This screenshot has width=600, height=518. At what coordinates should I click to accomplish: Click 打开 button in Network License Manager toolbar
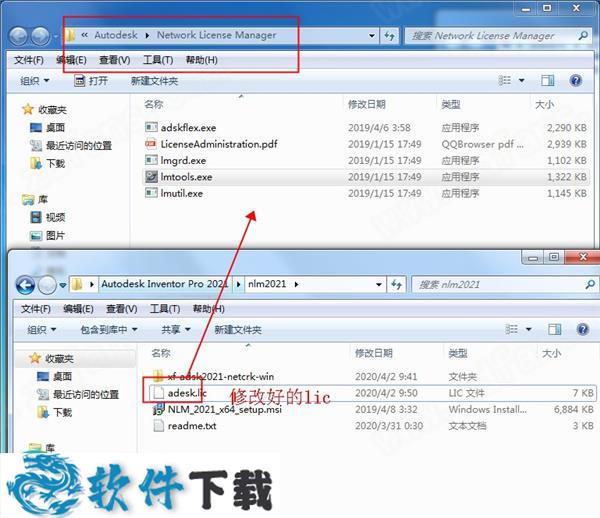[x=91, y=81]
